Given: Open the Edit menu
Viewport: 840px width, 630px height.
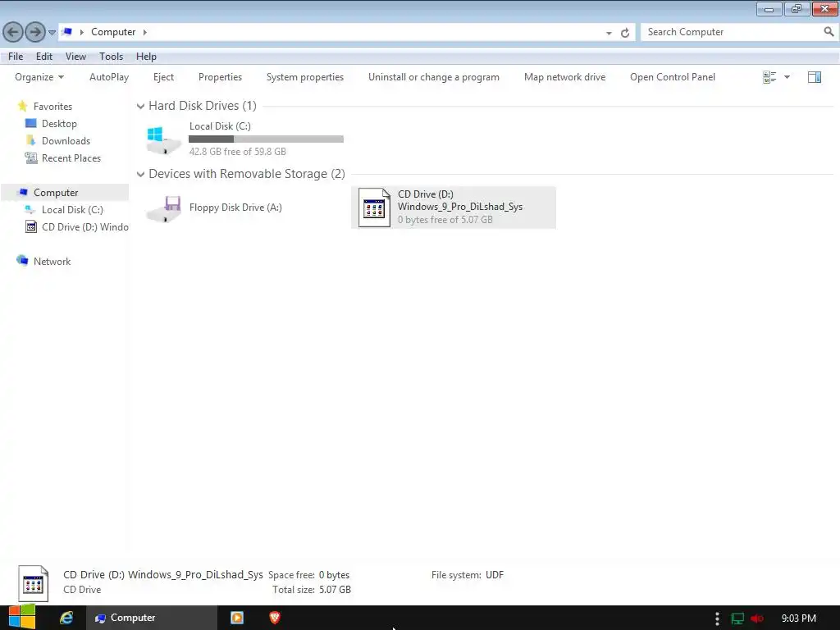Looking at the screenshot, I should [x=44, y=57].
